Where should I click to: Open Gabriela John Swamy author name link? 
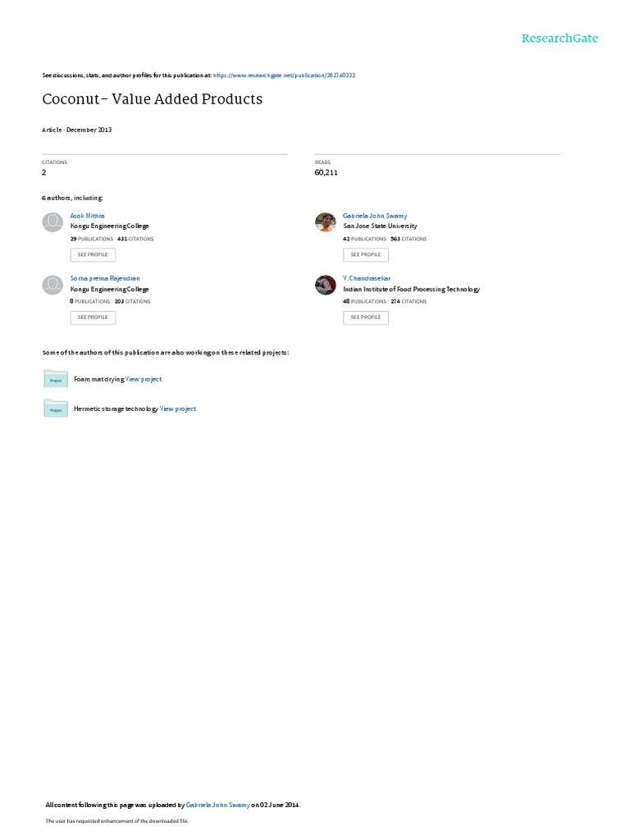point(375,216)
